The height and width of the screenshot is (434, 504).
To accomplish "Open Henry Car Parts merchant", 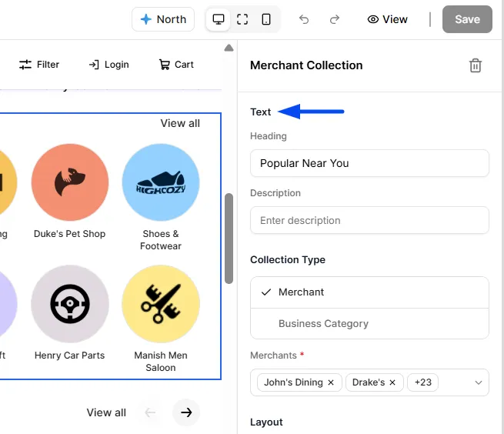I will pos(70,304).
